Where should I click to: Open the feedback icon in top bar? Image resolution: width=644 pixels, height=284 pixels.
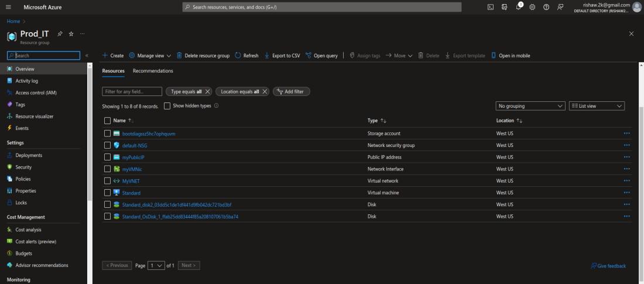click(x=560, y=7)
